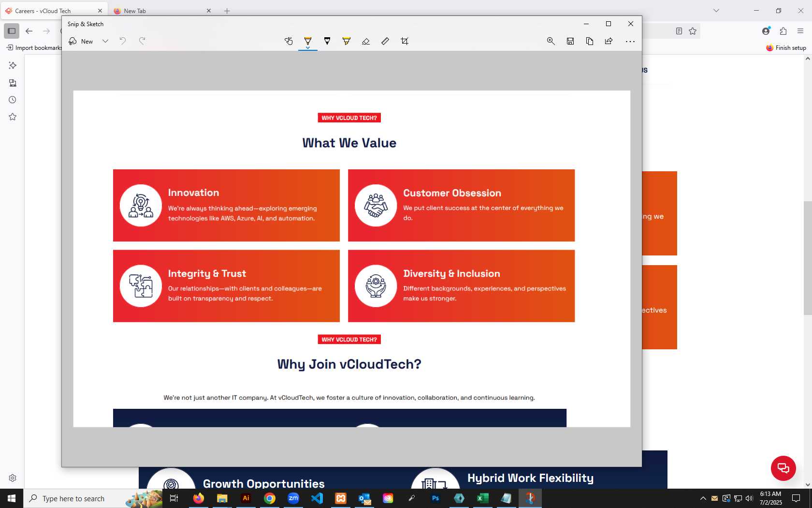Open Task View on the taskbar

(x=174, y=498)
